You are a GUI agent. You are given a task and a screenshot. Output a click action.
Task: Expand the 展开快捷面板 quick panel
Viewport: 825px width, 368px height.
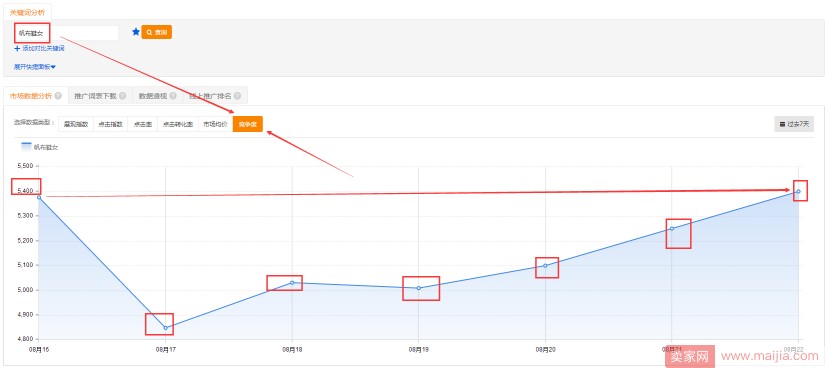click(35, 67)
